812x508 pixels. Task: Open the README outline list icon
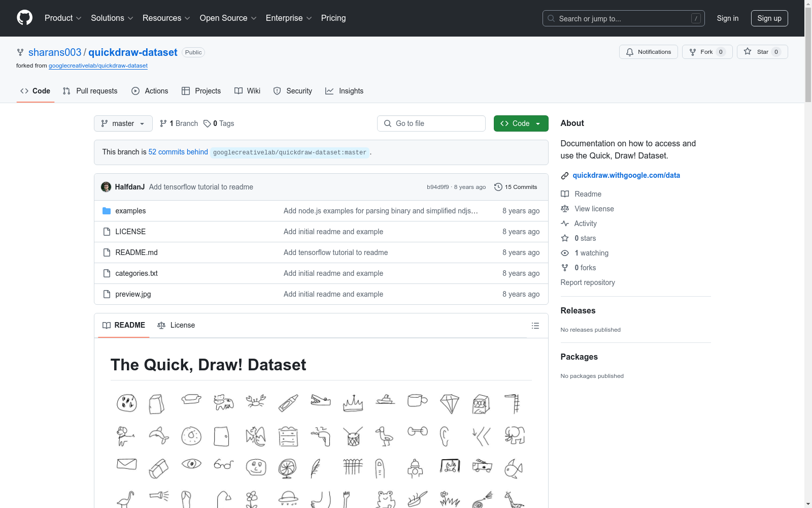pyautogui.click(x=535, y=326)
